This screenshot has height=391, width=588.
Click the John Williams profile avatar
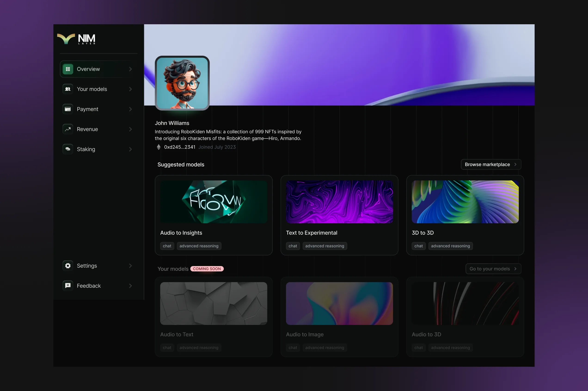[182, 83]
